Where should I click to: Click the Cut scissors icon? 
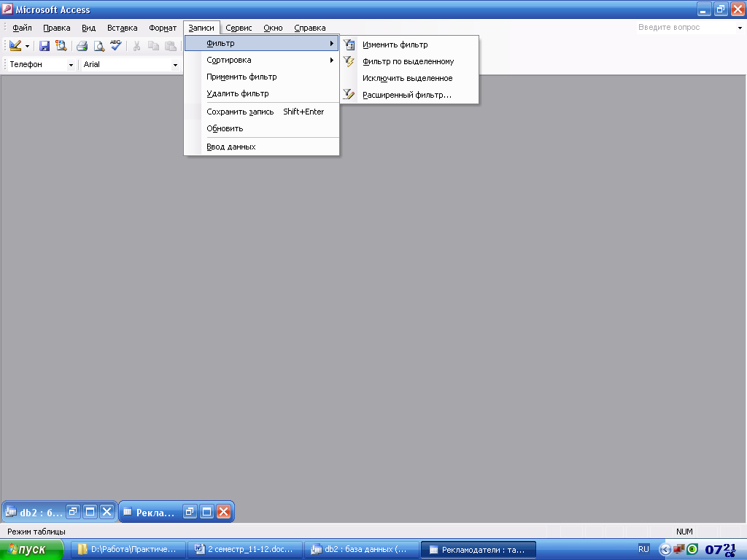pyautogui.click(x=136, y=46)
